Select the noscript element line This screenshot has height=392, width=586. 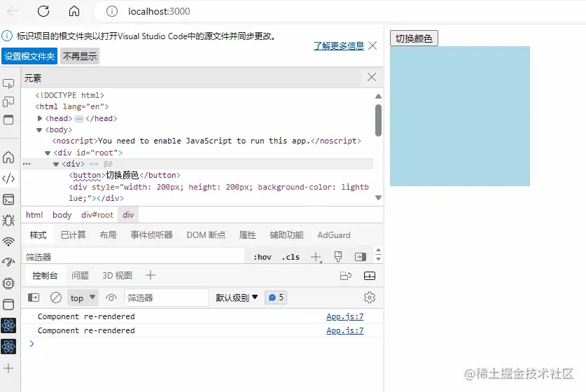(x=207, y=141)
